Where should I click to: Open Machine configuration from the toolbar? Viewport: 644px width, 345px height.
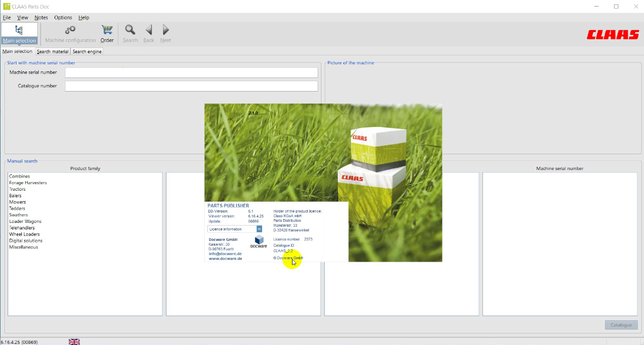[70, 34]
